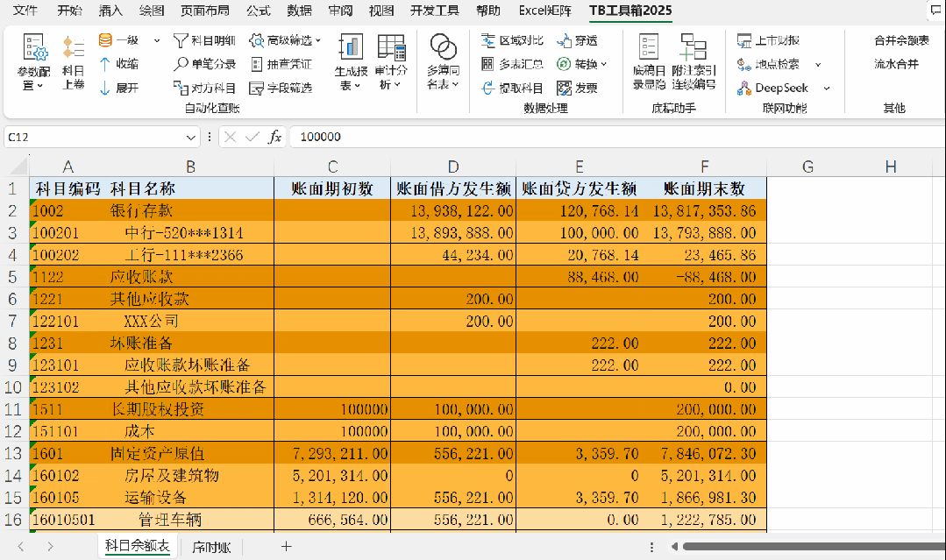Screen dimensions: 946x560
Task: Open 参数配置 settings tool
Action: click(33, 62)
